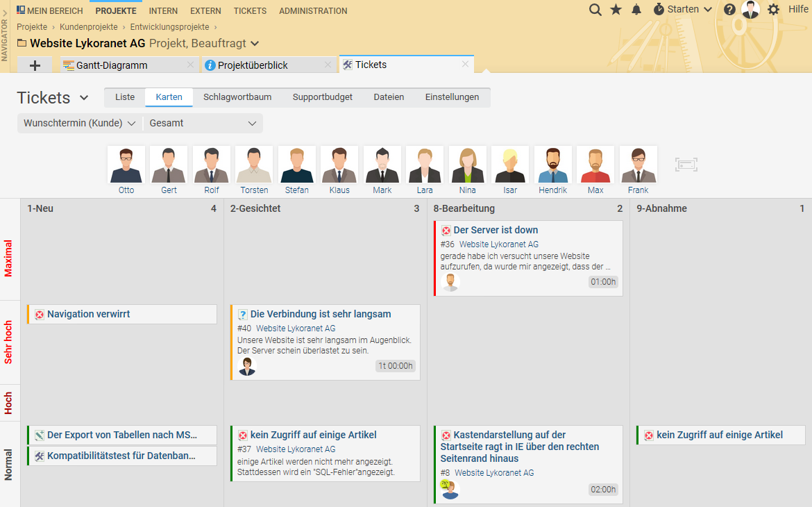Open the search magnifier icon

point(595,10)
